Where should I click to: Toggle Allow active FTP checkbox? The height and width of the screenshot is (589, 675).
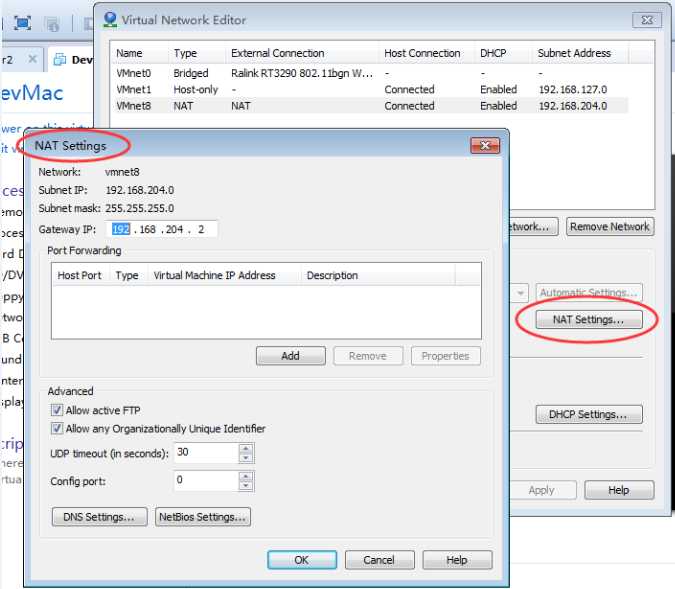(x=57, y=410)
